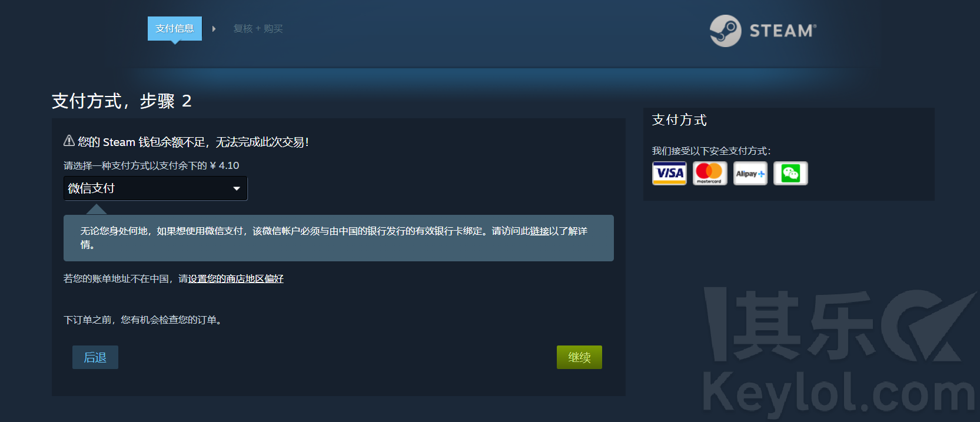Screen dimensions: 980x422
Task: Click the arrow between checkout steps
Action: click(214, 29)
